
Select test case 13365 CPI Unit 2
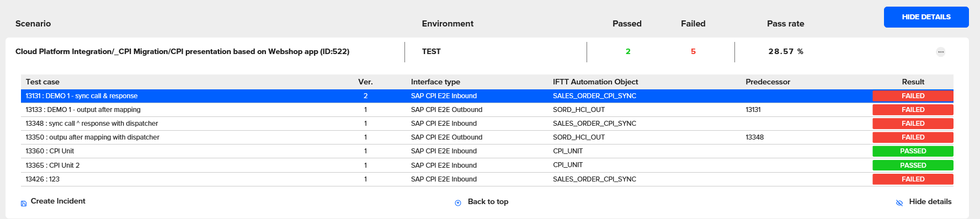(487, 165)
